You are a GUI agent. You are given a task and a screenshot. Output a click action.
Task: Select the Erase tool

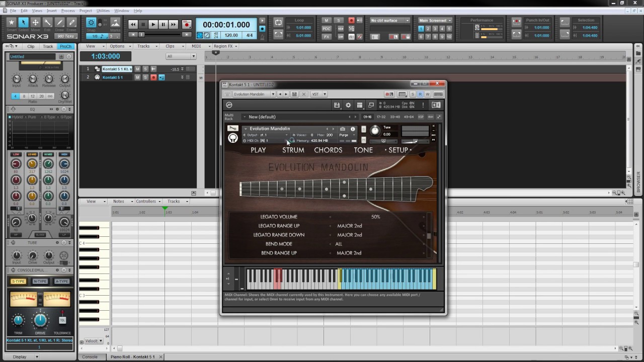tap(72, 23)
